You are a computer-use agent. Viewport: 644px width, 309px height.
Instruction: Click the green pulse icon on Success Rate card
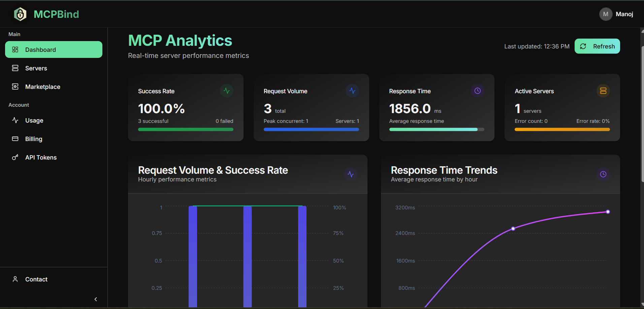(227, 91)
